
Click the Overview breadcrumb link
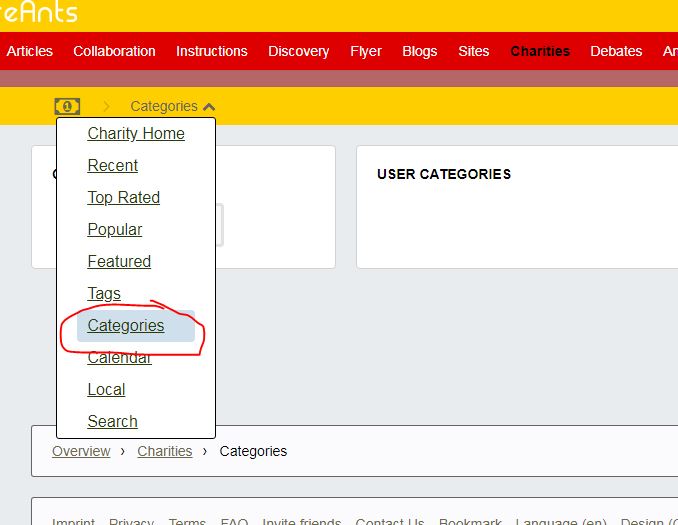click(x=81, y=451)
